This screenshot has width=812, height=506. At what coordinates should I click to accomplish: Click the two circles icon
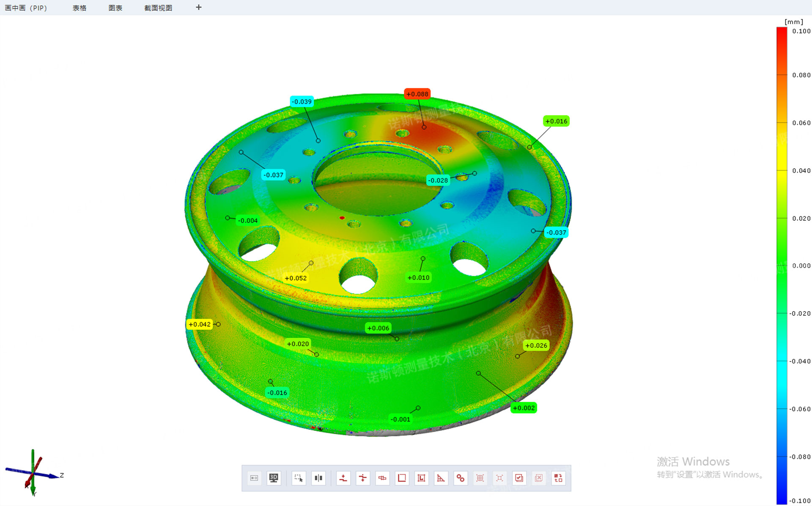click(460, 478)
